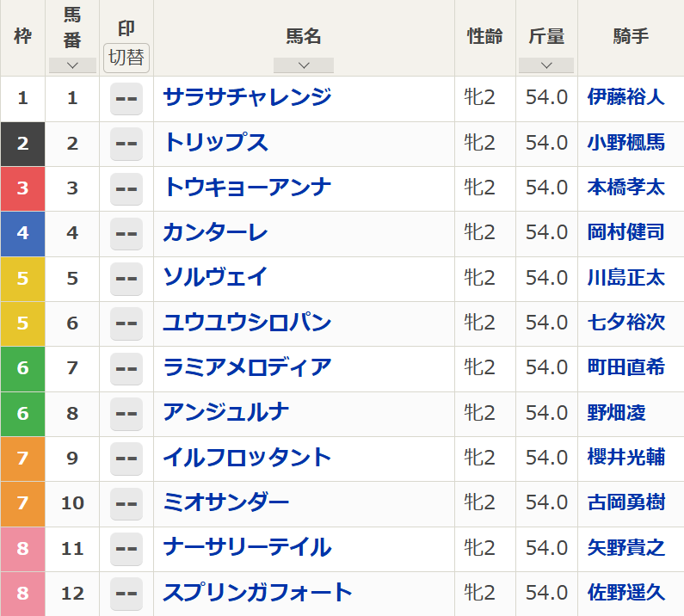
Task: View jockey profile of 野畑凌
Action: coord(616,413)
